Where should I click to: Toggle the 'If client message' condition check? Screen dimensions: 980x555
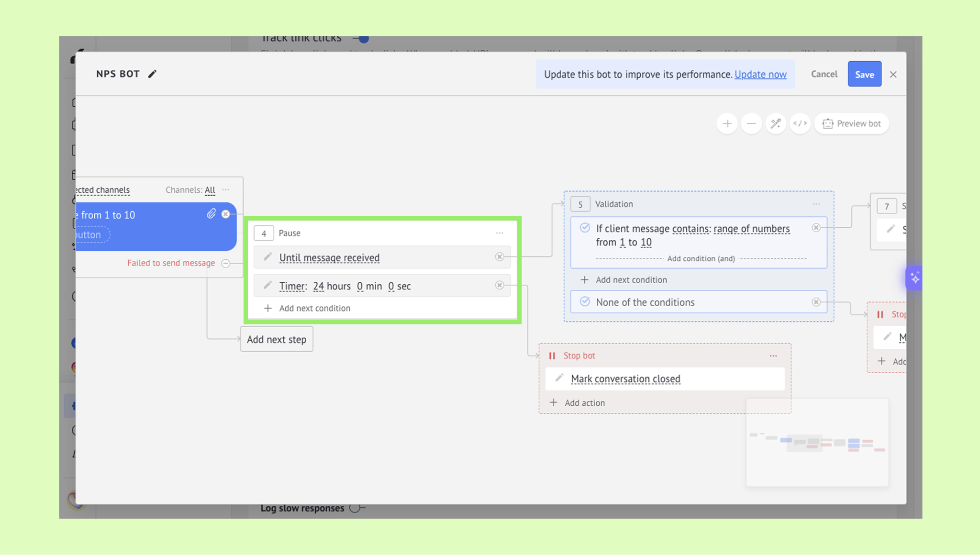point(585,228)
